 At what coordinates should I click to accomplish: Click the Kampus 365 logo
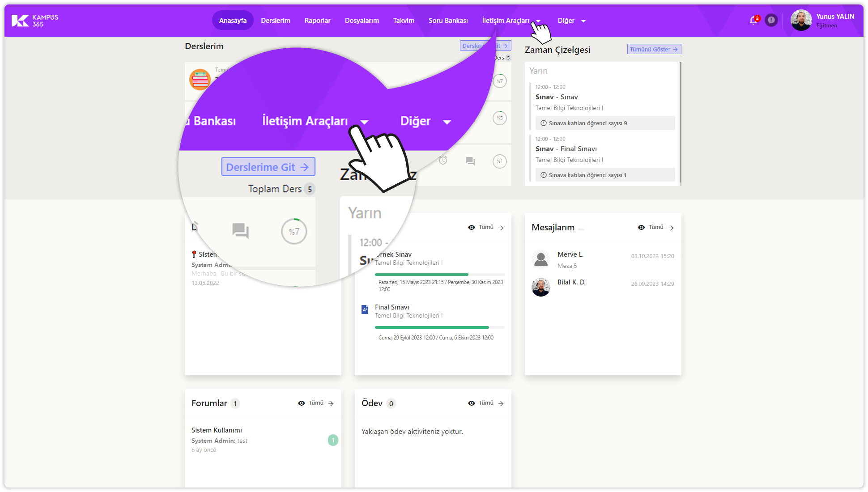coord(35,21)
